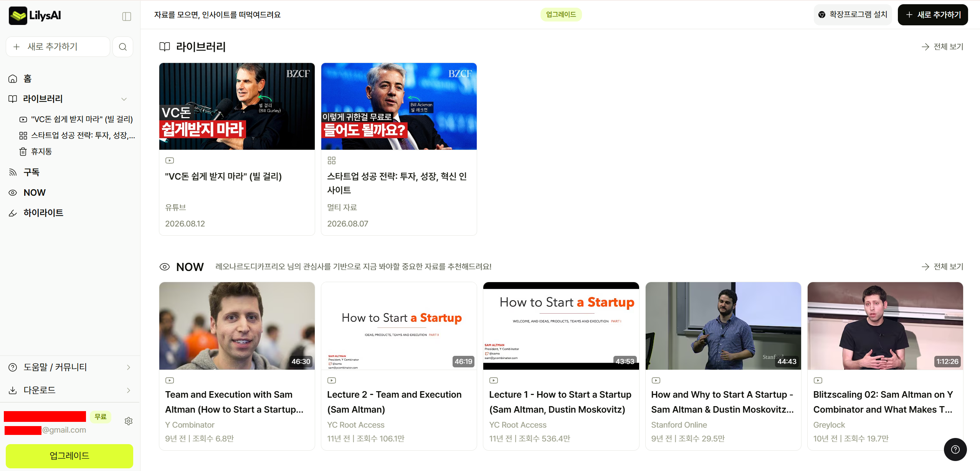
Task: Open account settings gear icon
Action: pos(129,421)
